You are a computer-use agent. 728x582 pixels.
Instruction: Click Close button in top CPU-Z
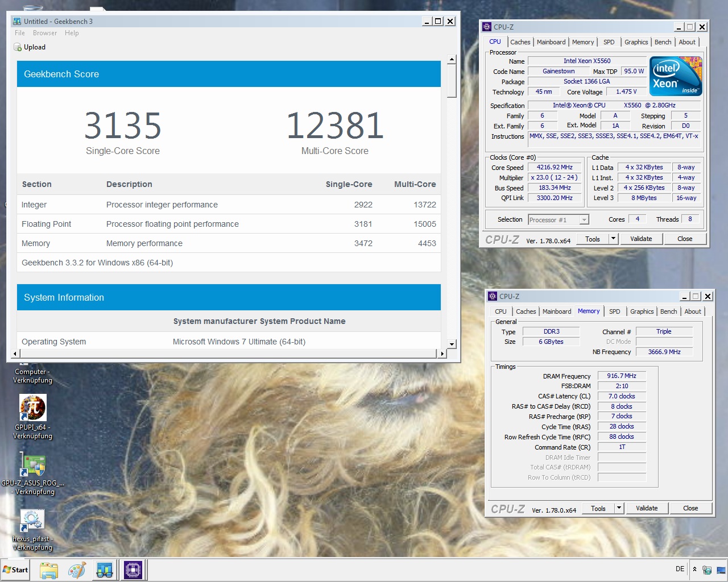tap(685, 239)
